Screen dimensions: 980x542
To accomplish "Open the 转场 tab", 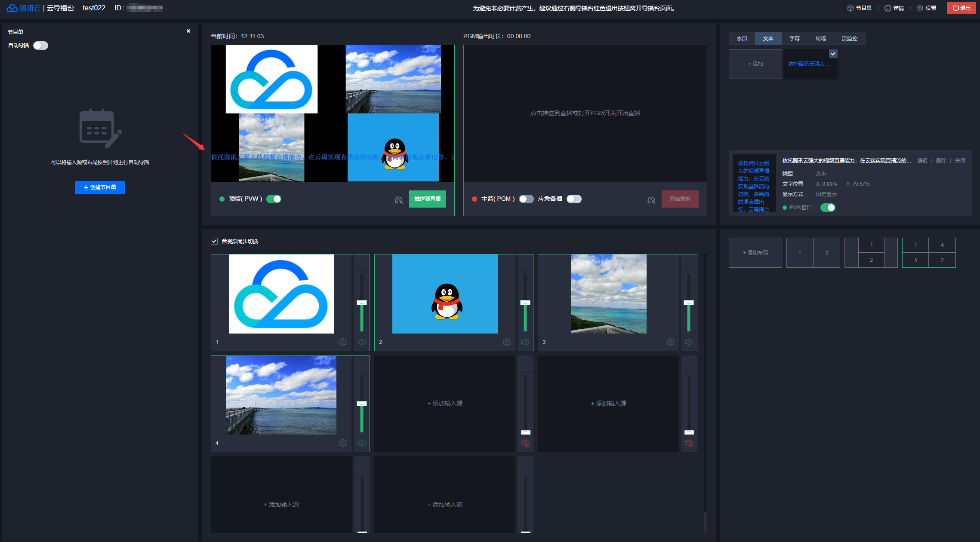I will coord(820,39).
